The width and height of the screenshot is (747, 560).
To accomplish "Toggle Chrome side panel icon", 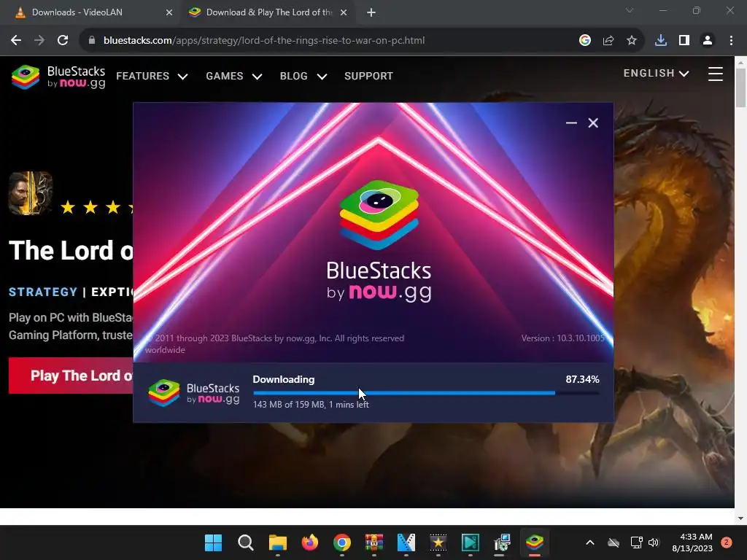I will click(684, 41).
